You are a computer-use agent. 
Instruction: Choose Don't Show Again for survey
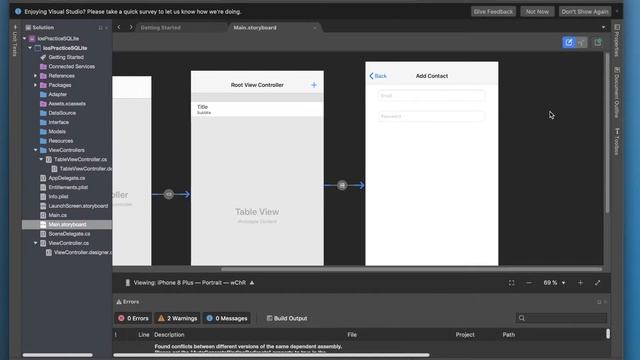point(584,11)
